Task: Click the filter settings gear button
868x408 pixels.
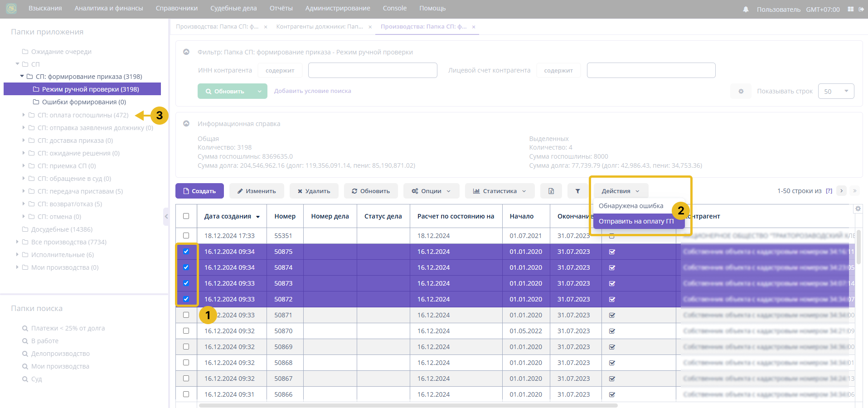Action: 741,91
